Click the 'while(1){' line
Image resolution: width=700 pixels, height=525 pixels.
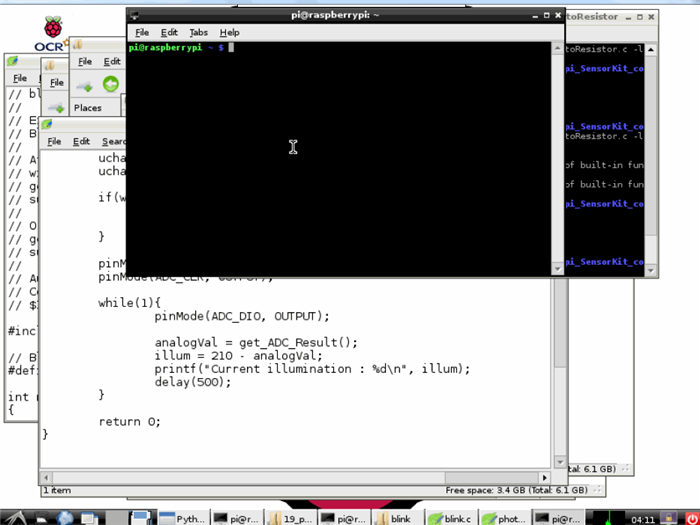point(129,303)
